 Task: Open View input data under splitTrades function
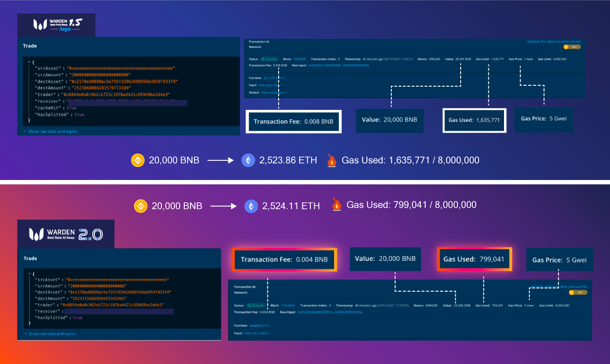271,85
